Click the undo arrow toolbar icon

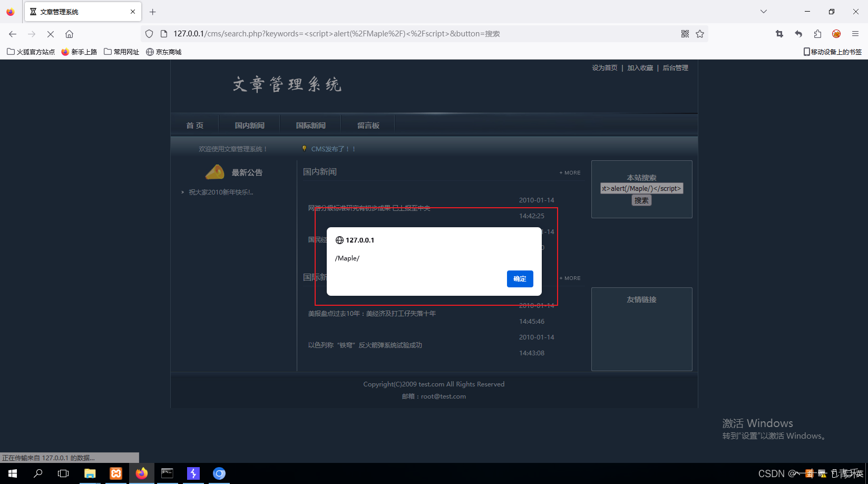(x=798, y=34)
